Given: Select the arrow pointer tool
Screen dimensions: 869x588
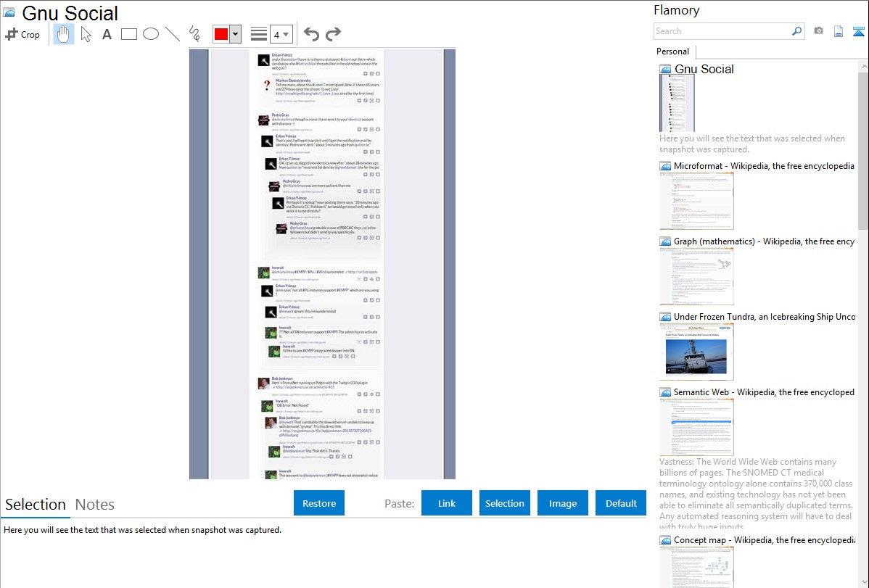Looking at the screenshot, I should point(86,34).
